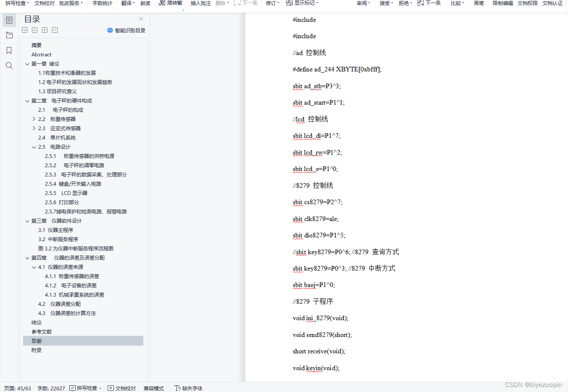Click the plus icon under 目录
The width and height of the screenshot is (568, 392).
[x=45, y=30]
